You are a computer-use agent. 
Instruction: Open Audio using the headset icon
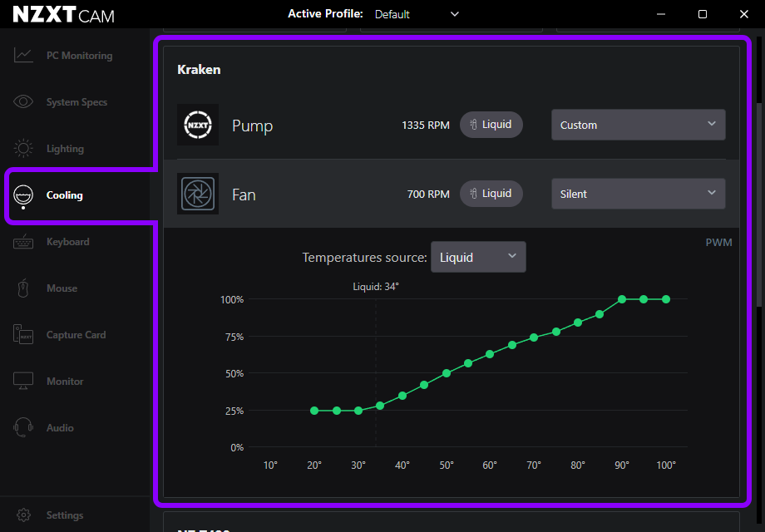pyautogui.click(x=23, y=428)
